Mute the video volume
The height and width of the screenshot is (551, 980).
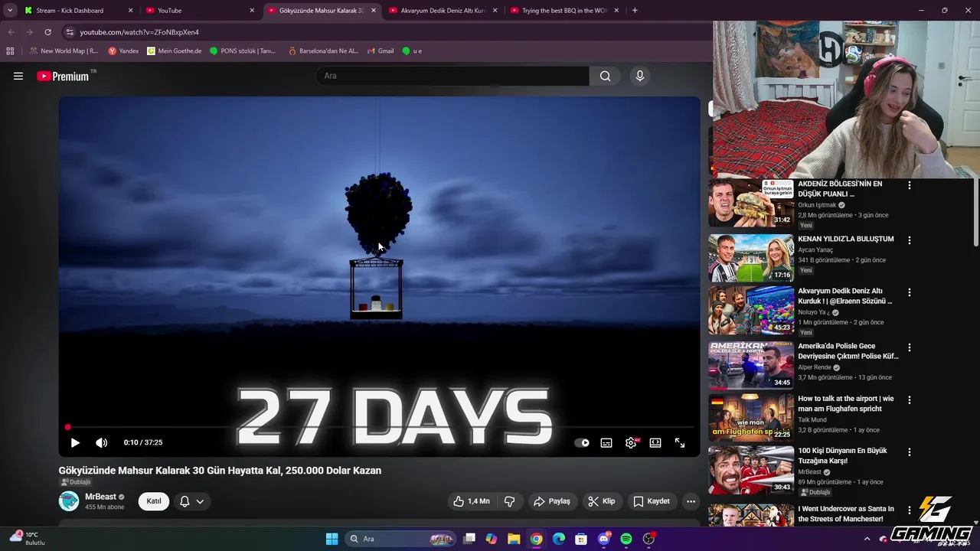(x=101, y=442)
